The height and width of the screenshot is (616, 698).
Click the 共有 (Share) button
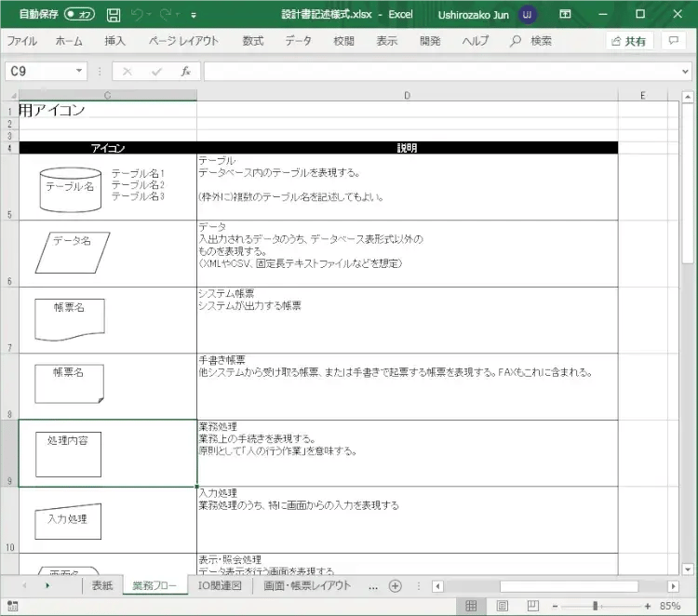[x=629, y=41]
